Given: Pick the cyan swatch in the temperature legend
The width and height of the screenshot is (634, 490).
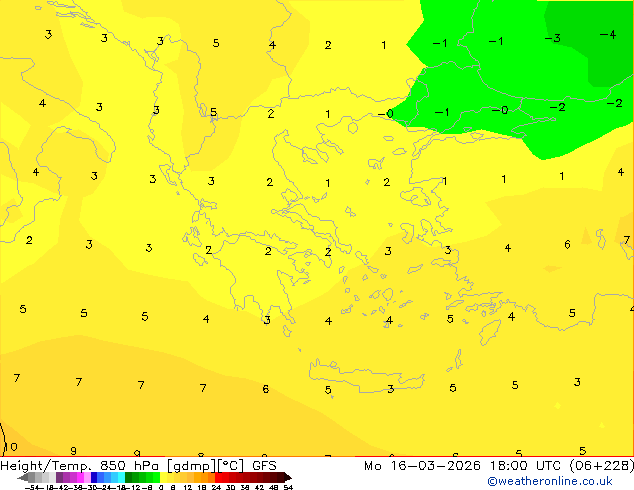Looking at the screenshot, I should (121, 478).
